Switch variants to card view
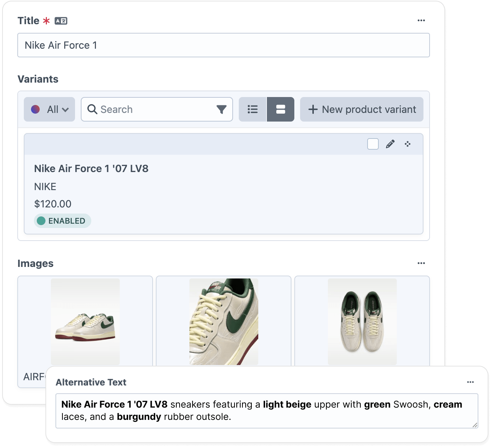Viewport: 492px width, 448px height. 281,109
